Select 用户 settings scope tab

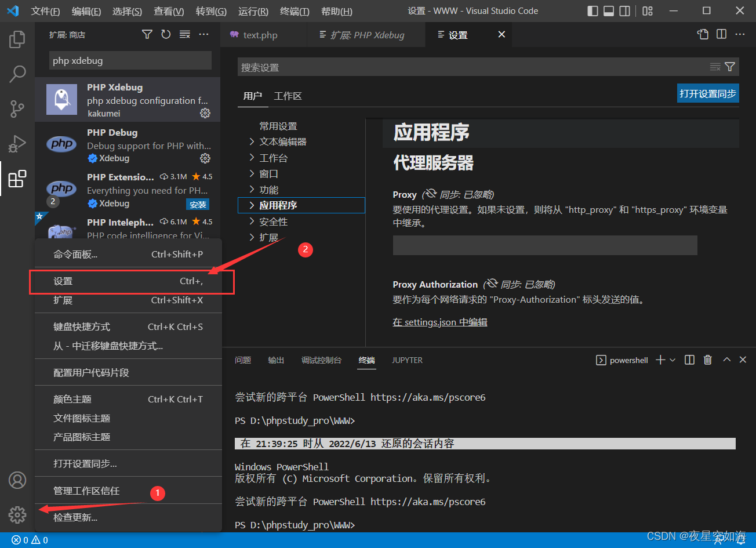tap(253, 96)
